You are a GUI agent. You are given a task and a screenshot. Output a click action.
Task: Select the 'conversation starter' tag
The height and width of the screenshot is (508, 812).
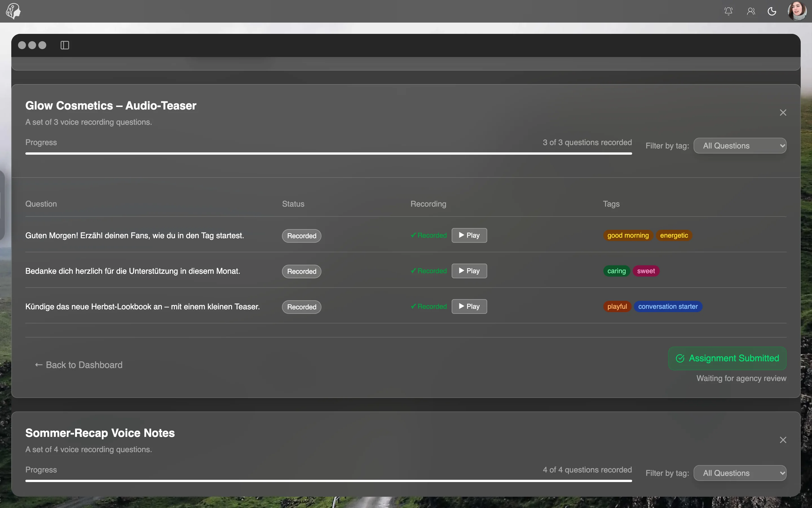click(668, 307)
